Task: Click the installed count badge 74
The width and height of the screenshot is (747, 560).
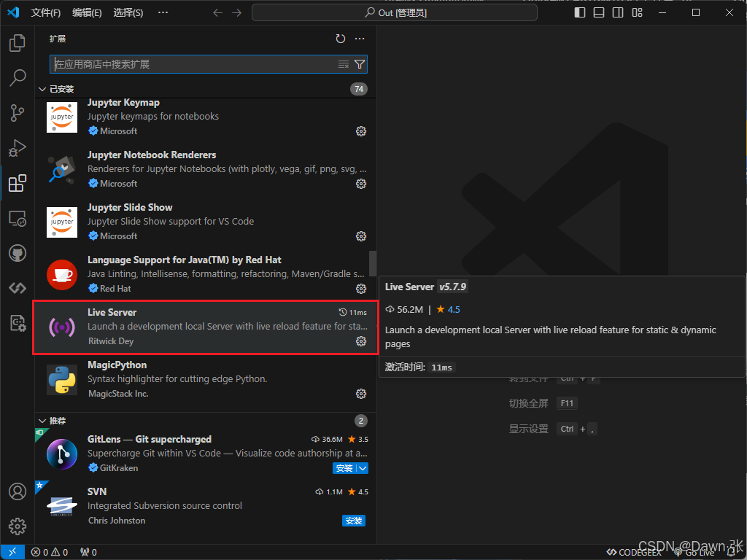Action: coord(359,89)
